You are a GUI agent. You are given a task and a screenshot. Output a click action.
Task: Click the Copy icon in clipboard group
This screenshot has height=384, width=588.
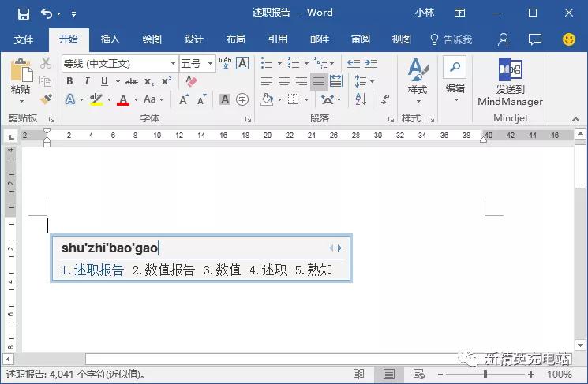point(45,81)
